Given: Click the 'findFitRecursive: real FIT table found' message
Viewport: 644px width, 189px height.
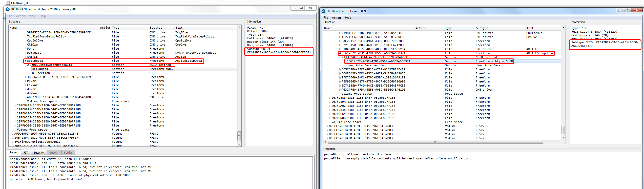Looking at the screenshot, I should pyautogui.click(x=70, y=175).
